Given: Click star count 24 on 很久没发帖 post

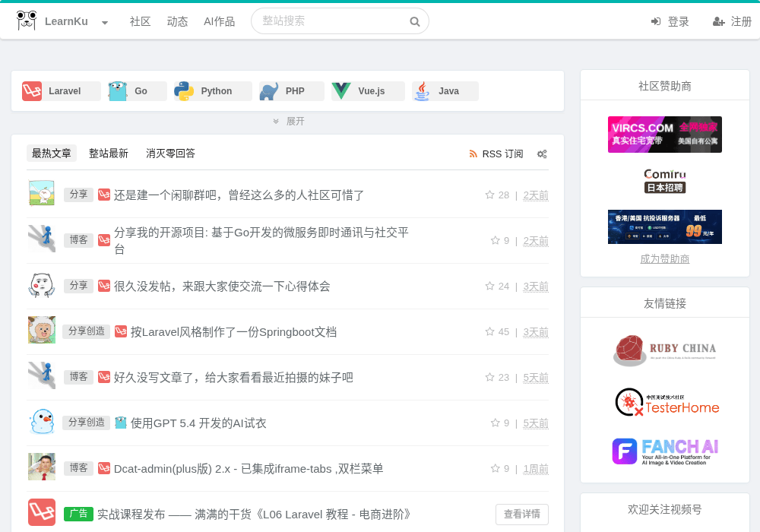Looking at the screenshot, I should (497, 287).
